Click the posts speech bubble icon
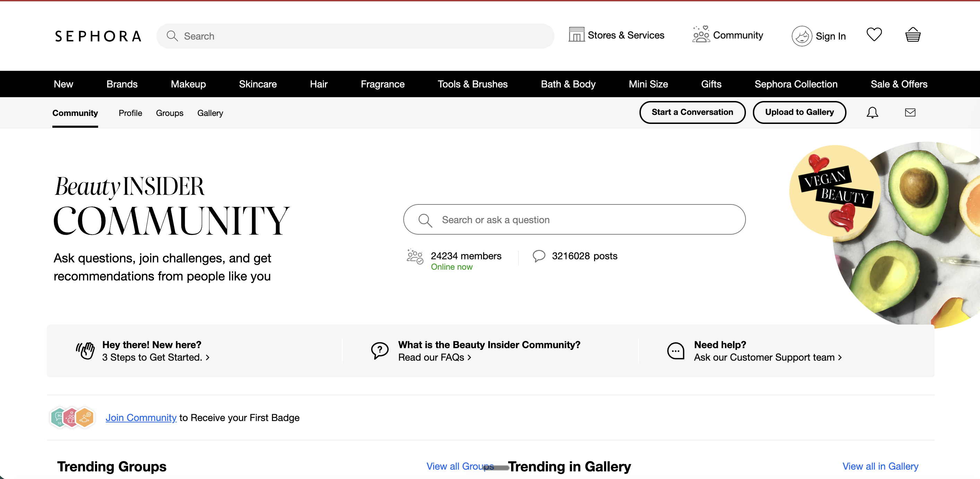980x479 pixels. (539, 256)
